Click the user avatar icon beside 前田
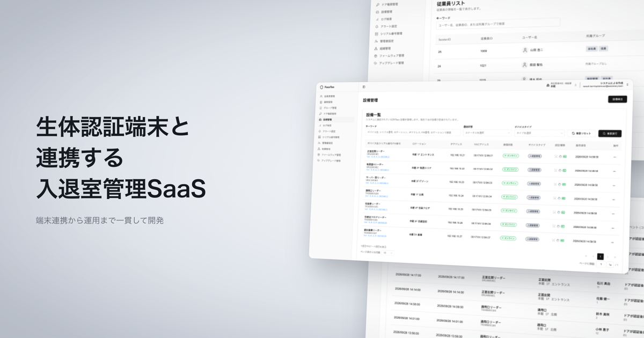644x338 pixels. (x=524, y=64)
